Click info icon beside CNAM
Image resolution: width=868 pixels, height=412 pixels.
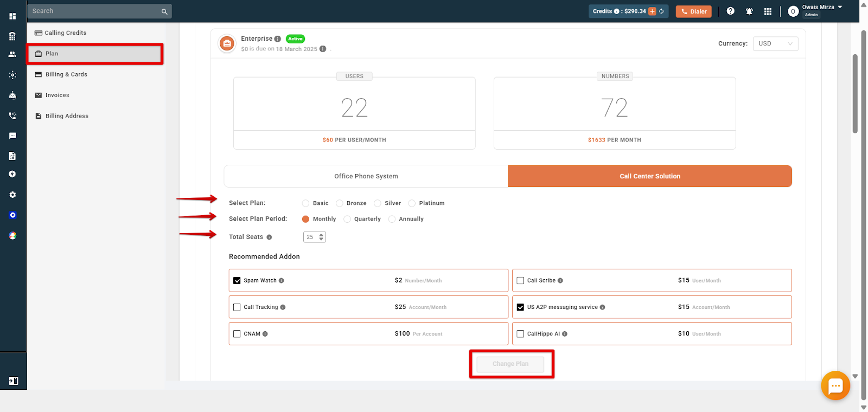click(x=265, y=334)
